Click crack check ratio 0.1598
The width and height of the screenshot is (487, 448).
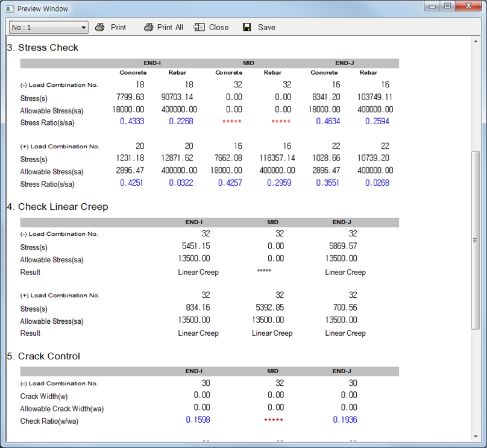[x=198, y=420]
